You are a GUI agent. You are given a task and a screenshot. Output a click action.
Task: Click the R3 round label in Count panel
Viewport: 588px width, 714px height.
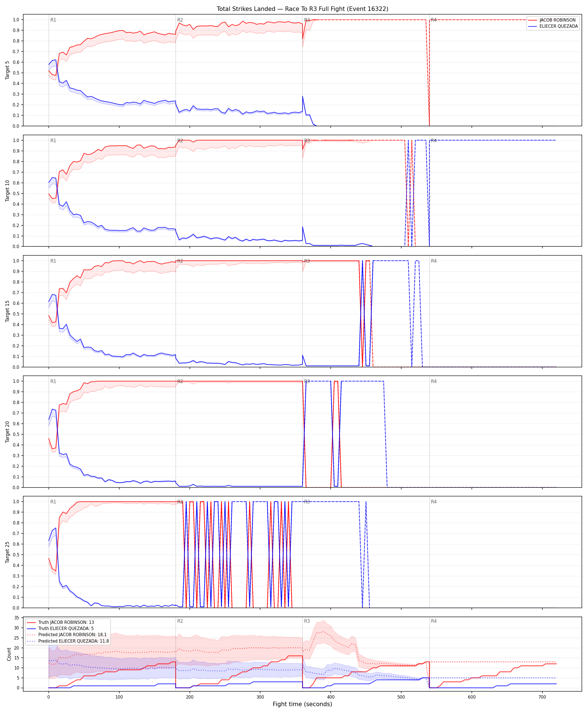point(307,621)
